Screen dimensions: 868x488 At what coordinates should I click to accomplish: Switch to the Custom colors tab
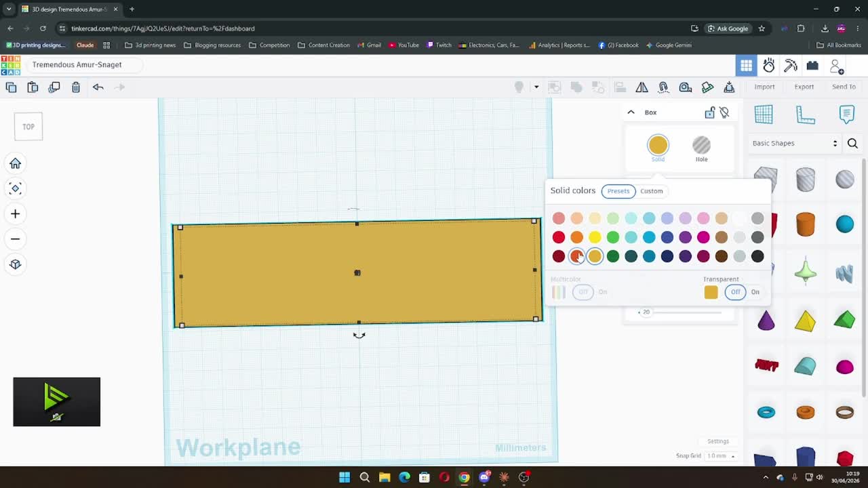tap(651, 191)
